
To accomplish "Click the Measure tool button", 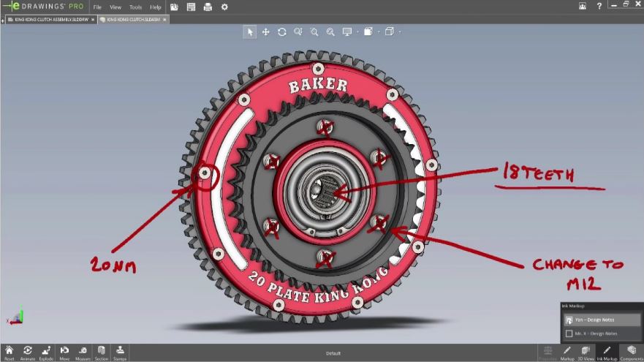I will (x=83, y=352).
